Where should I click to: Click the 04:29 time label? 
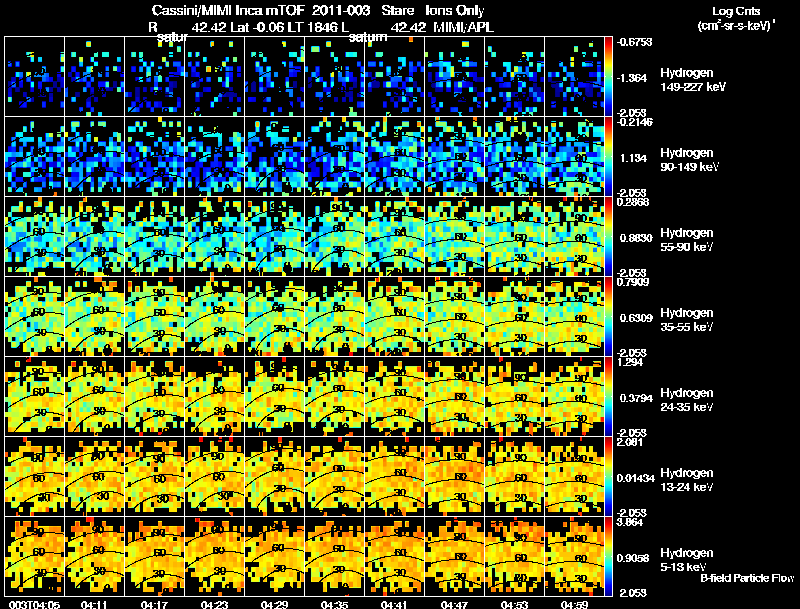[x=274, y=604]
